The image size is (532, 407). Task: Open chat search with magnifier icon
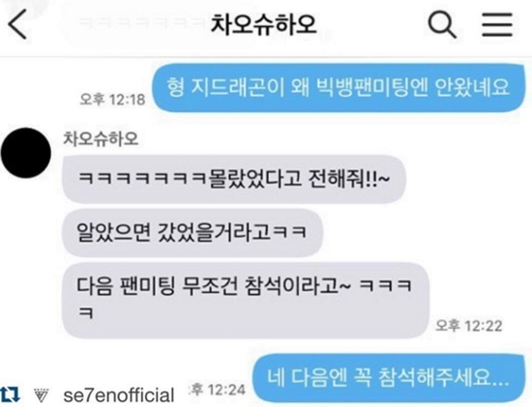tap(442, 24)
